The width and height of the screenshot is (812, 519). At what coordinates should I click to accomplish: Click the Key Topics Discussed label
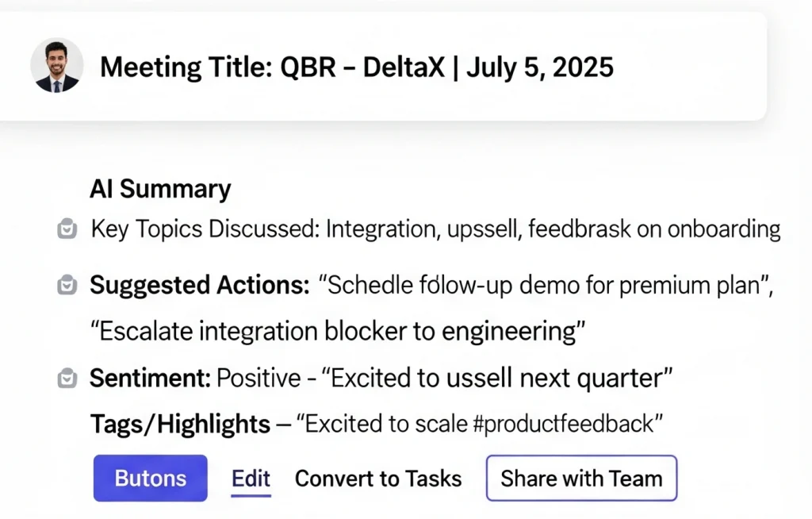coord(205,230)
